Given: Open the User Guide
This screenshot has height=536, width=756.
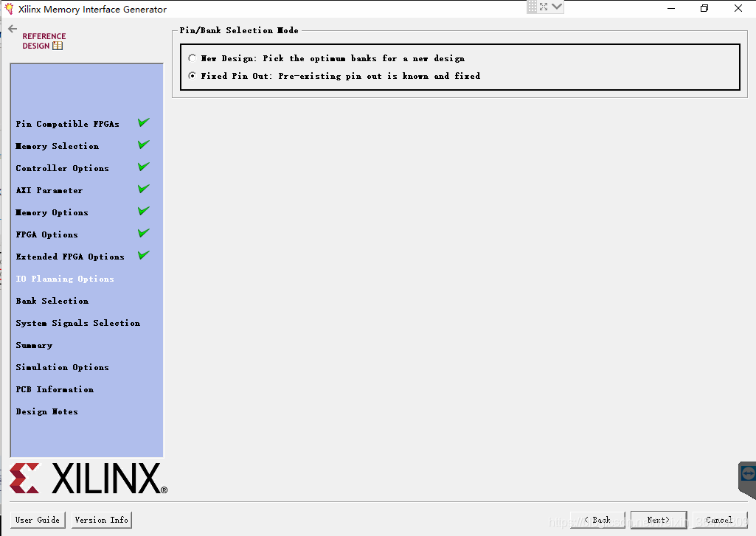Looking at the screenshot, I should pos(38,520).
